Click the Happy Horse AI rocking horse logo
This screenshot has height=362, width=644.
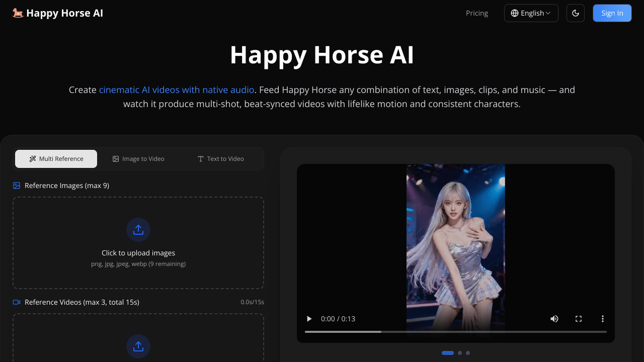[x=18, y=13]
